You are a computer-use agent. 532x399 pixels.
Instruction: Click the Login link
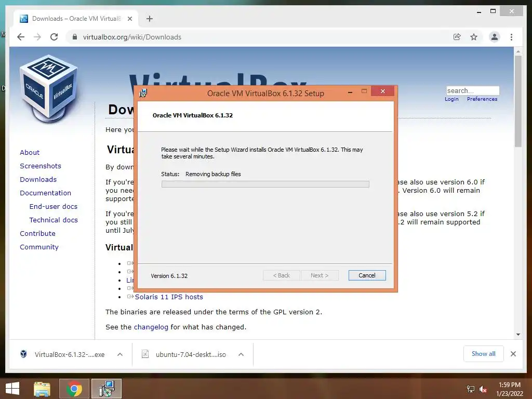click(451, 99)
